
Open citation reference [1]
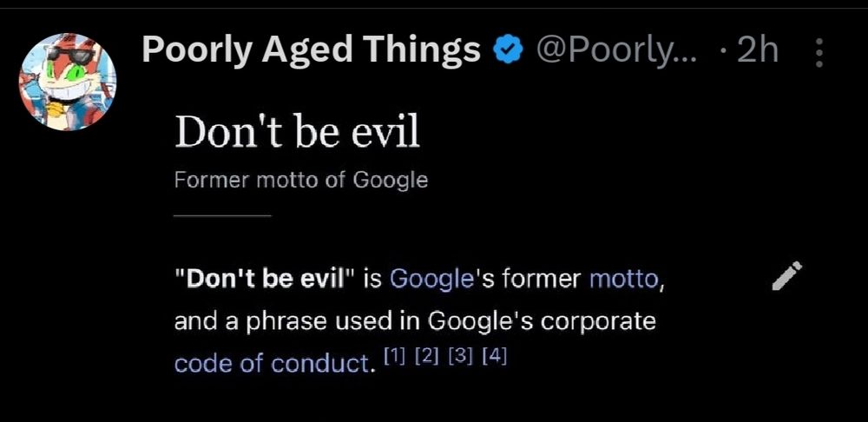pos(393,356)
